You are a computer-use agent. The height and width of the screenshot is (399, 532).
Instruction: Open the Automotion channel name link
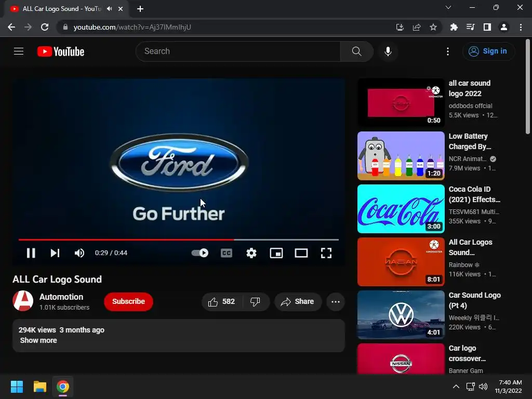tap(61, 297)
